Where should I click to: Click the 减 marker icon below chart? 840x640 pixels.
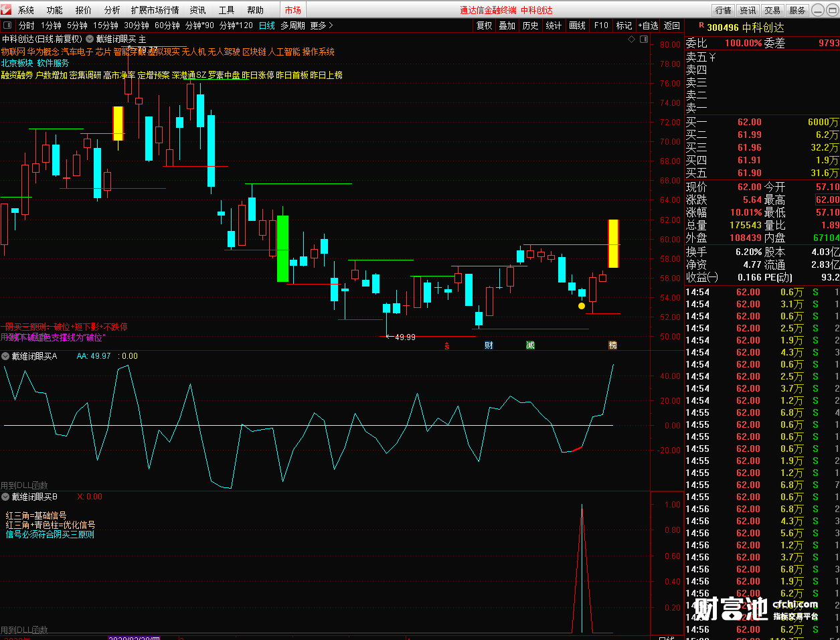[x=530, y=345]
